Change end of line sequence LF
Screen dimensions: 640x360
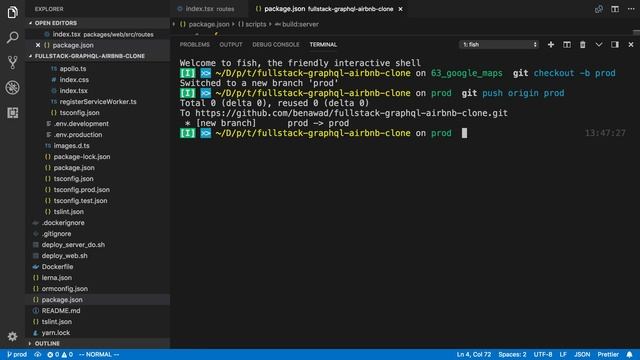pyautogui.click(x=563, y=354)
